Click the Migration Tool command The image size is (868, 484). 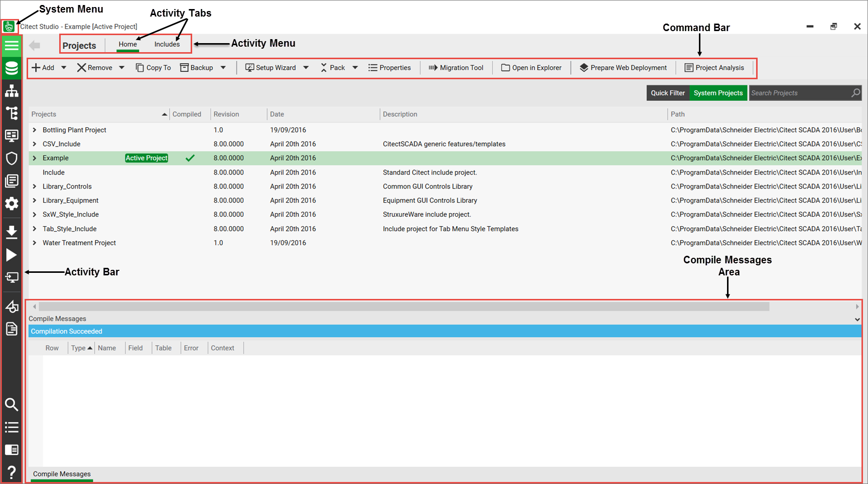click(x=456, y=68)
